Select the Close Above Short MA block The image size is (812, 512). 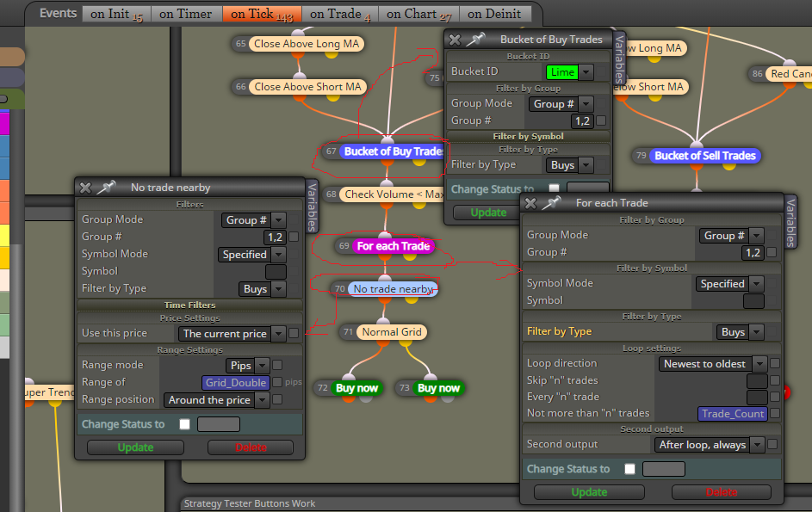[x=307, y=86]
